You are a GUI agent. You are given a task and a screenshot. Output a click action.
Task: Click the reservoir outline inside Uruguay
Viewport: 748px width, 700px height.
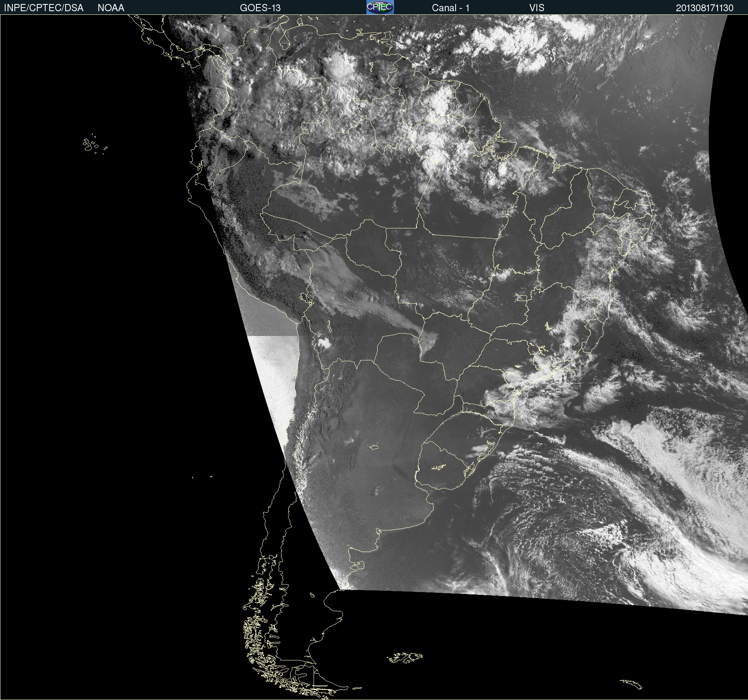pos(439,467)
